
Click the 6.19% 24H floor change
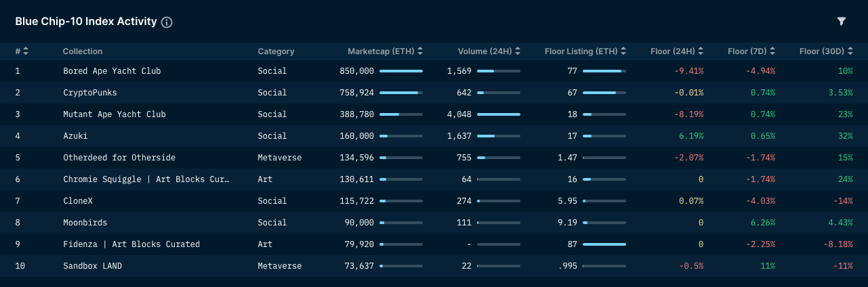click(x=691, y=136)
